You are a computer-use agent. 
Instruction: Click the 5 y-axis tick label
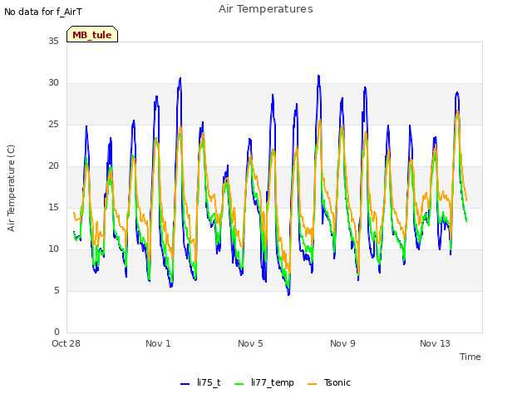tap(57, 291)
